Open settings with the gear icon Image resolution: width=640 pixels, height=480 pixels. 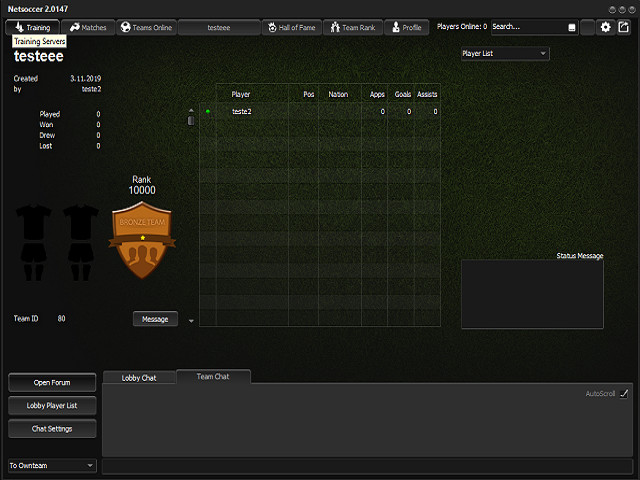point(605,27)
